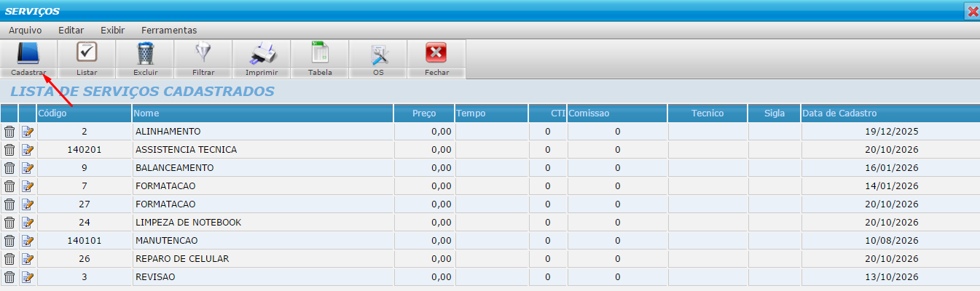
Task: Delete the REVISAO row using its trash icon
Action: click(9, 277)
